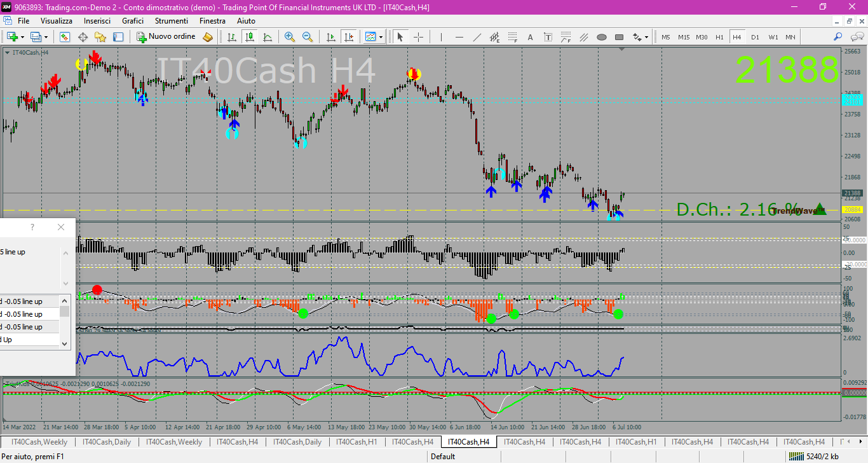
Task: Switch timeframe to D1
Action: (x=755, y=37)
